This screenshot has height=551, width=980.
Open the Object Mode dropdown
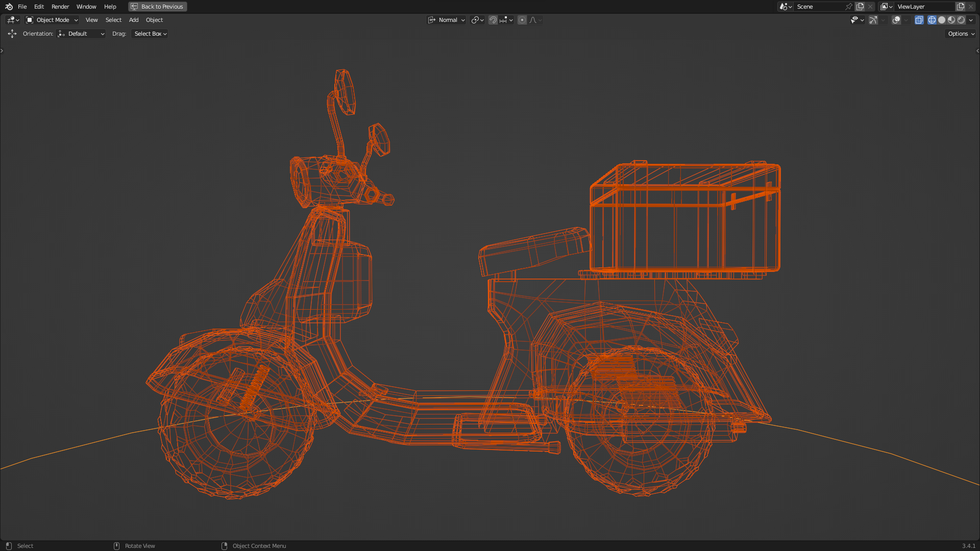tap(52, 20)
